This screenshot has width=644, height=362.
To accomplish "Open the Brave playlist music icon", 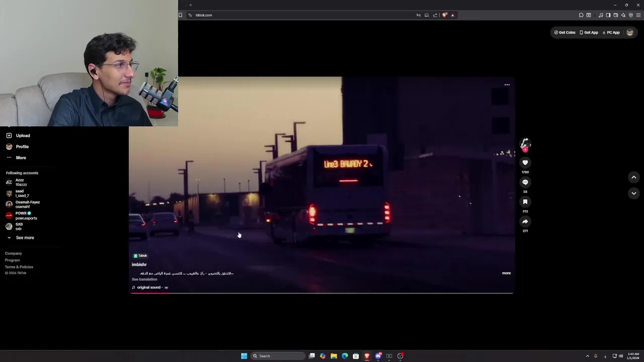I will click(x=601, y=15).
